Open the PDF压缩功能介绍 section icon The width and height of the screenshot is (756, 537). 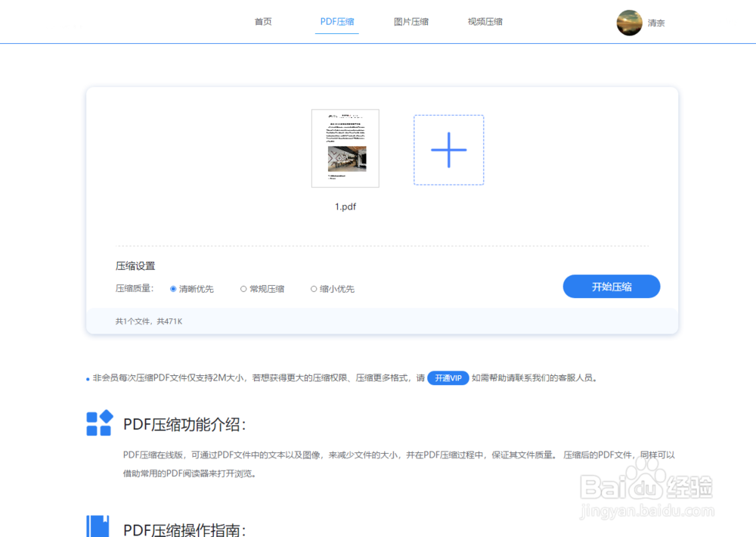coord(99,424)
